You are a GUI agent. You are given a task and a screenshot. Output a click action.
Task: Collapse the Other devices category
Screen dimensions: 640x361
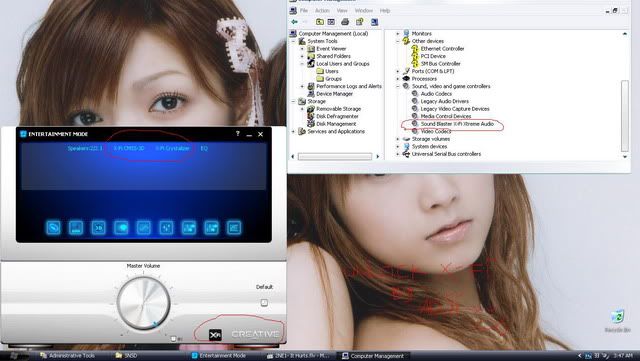coord(398,41)
